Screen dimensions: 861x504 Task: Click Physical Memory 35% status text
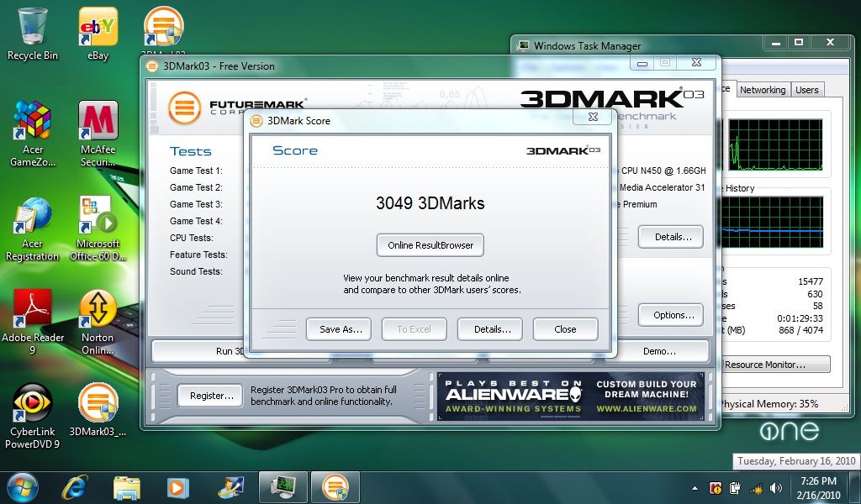(x=770, y=404)
